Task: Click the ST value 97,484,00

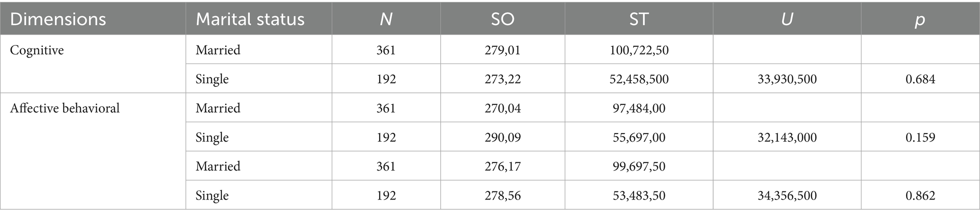Action: (x=638, y=109)
